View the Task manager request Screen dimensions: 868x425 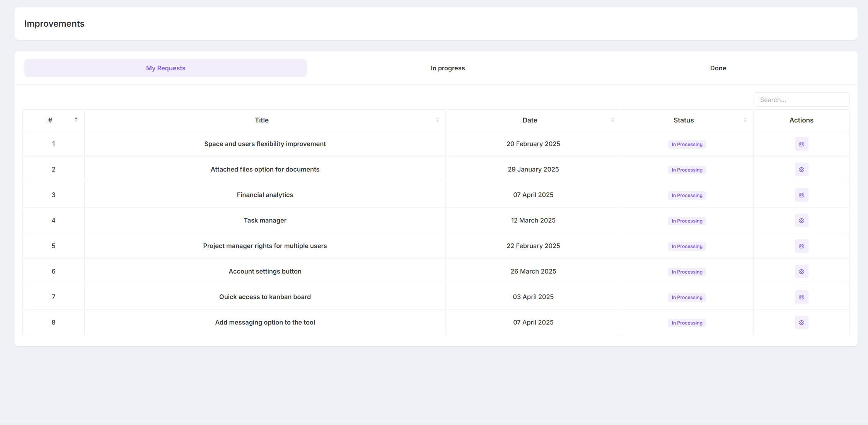tap(801, 221)
